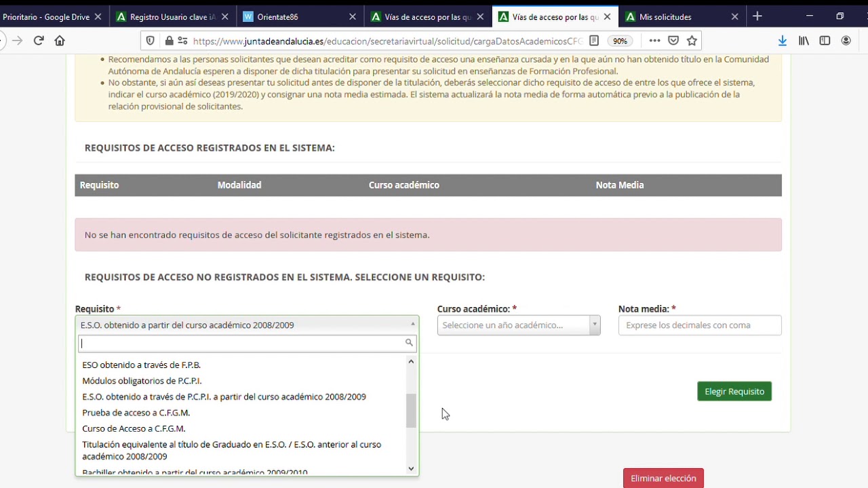Open the library icon

click(x=804, y=41)
